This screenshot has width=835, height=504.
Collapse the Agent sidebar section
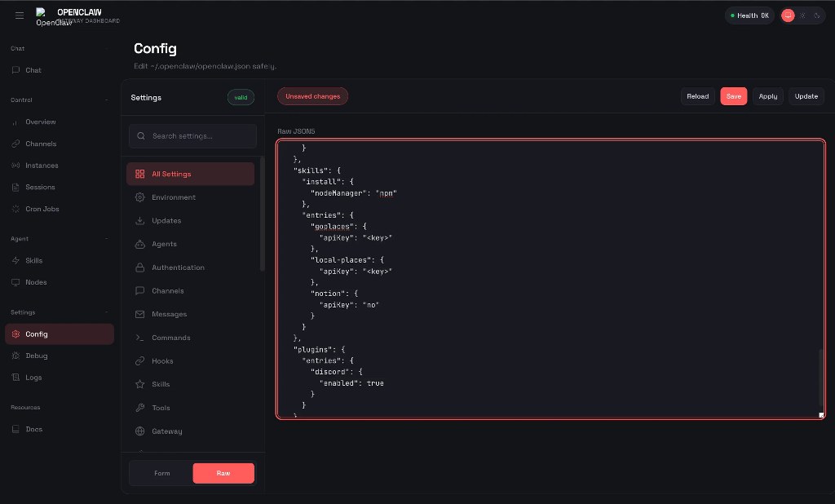107,239
